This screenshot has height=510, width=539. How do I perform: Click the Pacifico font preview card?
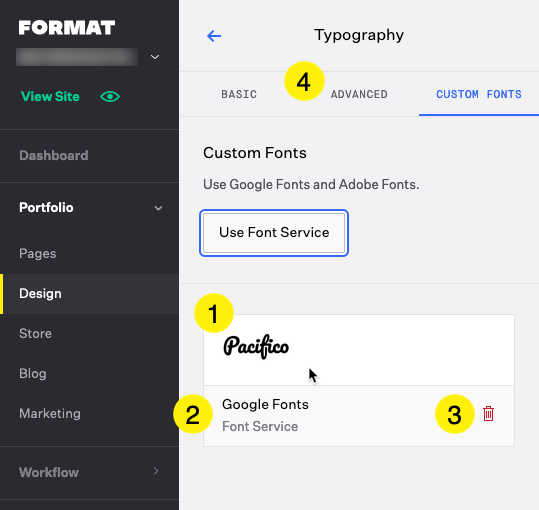(359, 350)
